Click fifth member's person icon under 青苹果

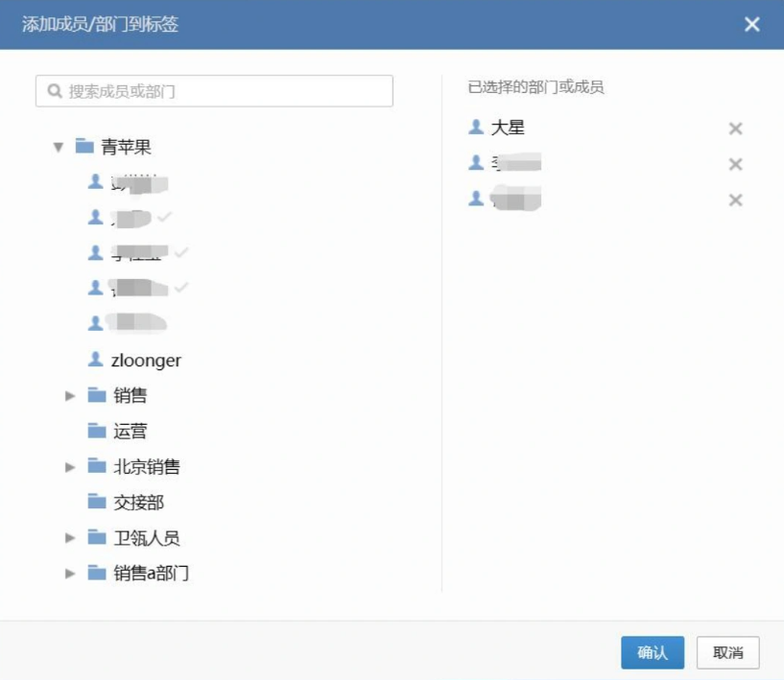pyautogui.click(x=95, y=323)
